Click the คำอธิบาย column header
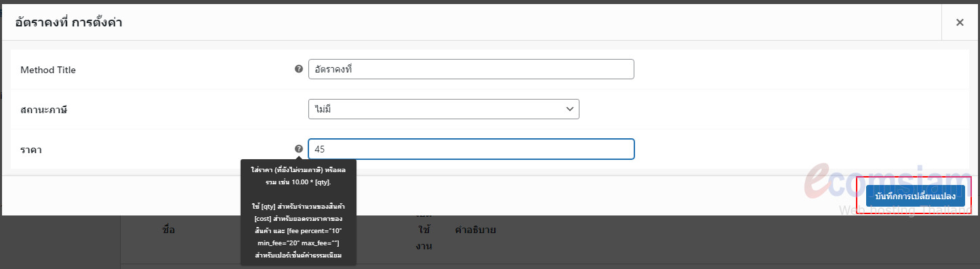Viewport: 980px width, 269px height. click(x=476, y=230)
